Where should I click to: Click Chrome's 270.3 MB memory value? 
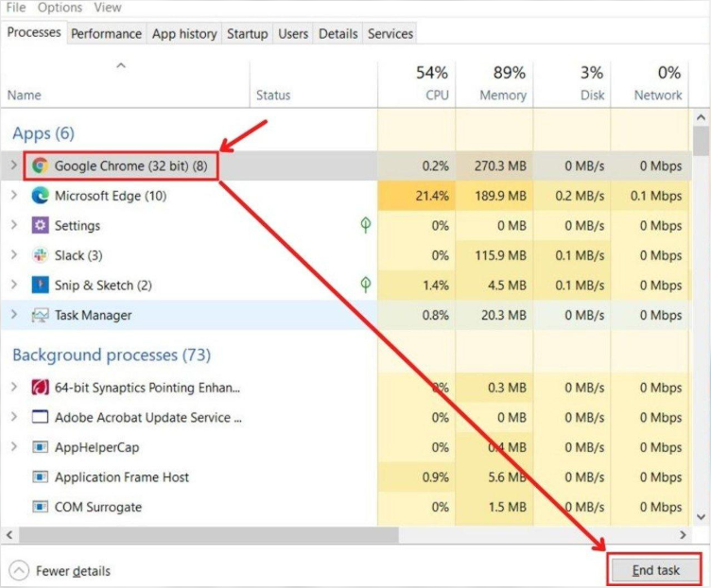[500, 166]
